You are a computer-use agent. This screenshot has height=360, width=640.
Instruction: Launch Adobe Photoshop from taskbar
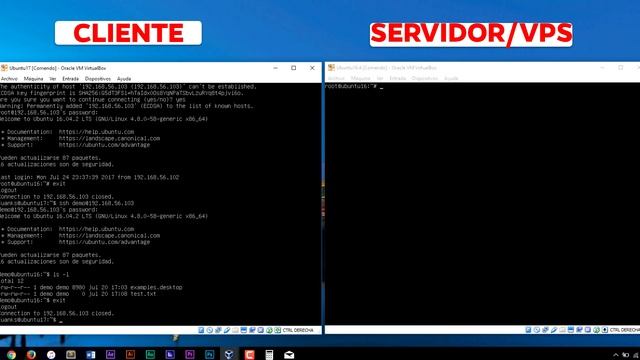(x=209, y=355)
